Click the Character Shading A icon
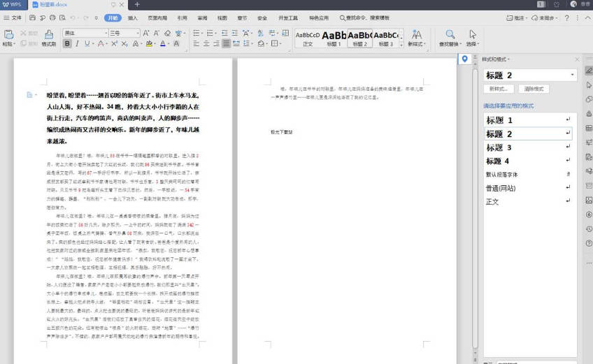This screenshot has width=593, height=364. pyautogui.click(x=176, y=44)
